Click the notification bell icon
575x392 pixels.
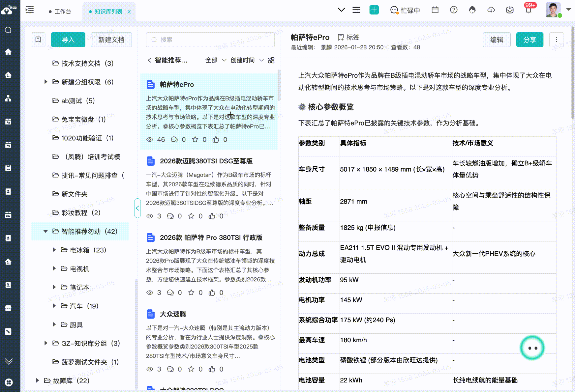529,10
